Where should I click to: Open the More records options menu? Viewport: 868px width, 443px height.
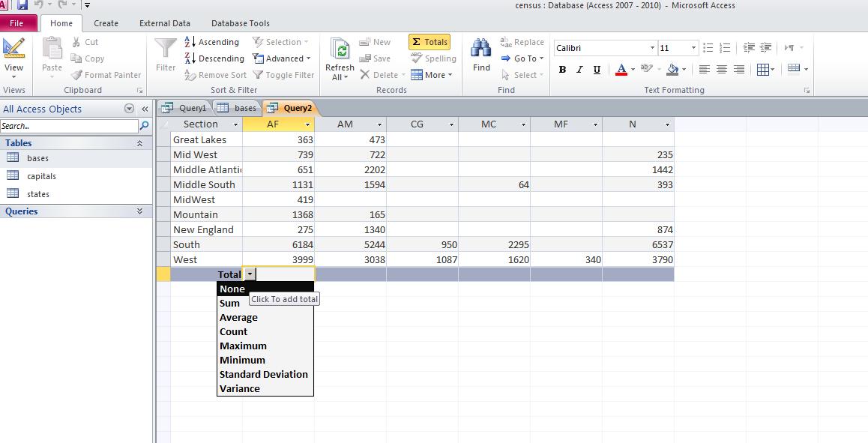tap(432, 75)
